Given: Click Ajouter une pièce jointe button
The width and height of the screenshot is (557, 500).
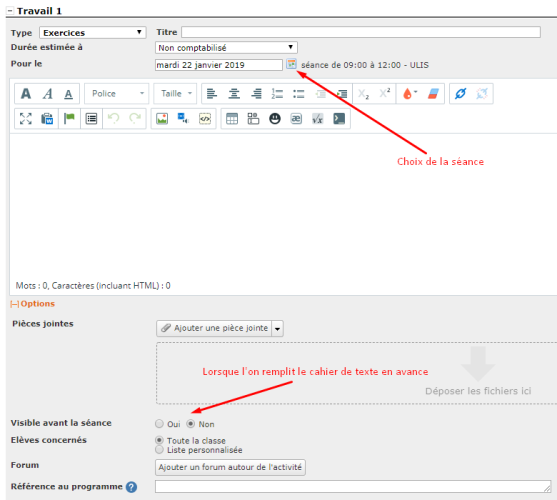Looking at the screenshot, I should pyautogui.click(x=214, y=328).
